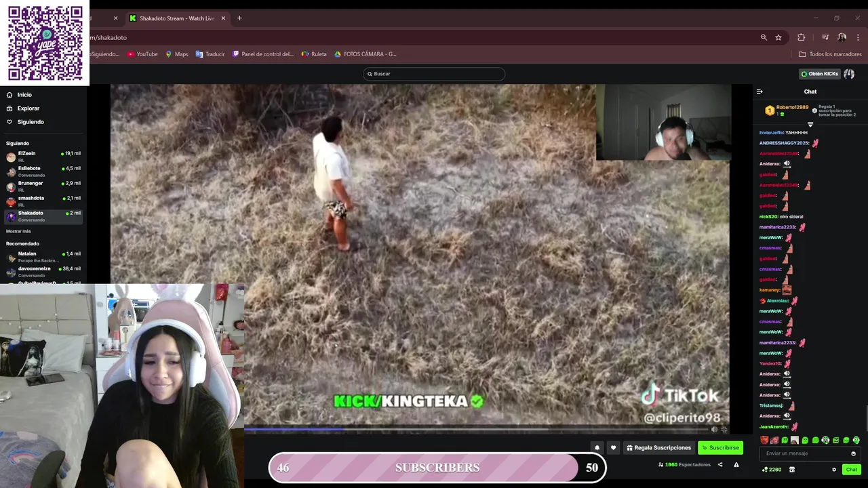Open the browser media controls icon
Viewport: 868px width, 488px height.
click(825, 37)
